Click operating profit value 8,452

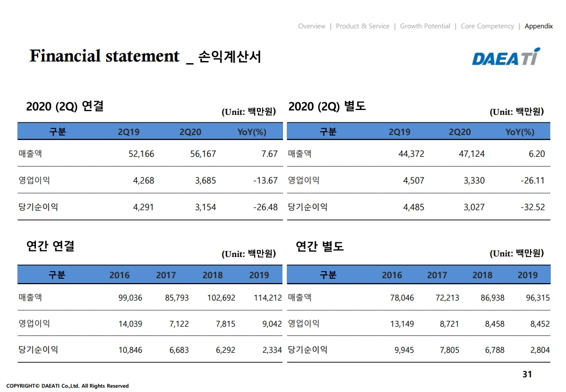(540, 324)
